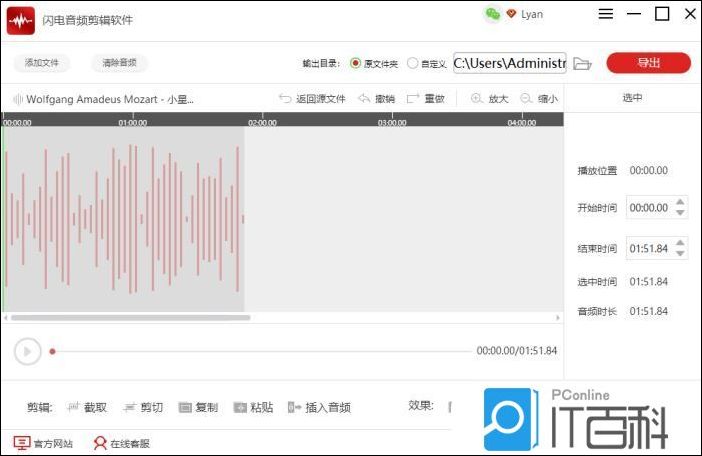
Task: Click the middle of the playback progress track
Action: 262,351
